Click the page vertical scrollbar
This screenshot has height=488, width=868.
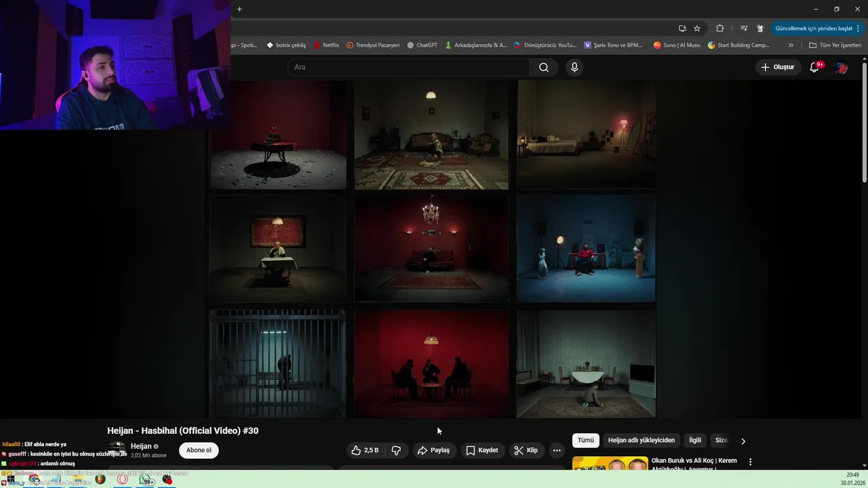click(x=864, y=122)
